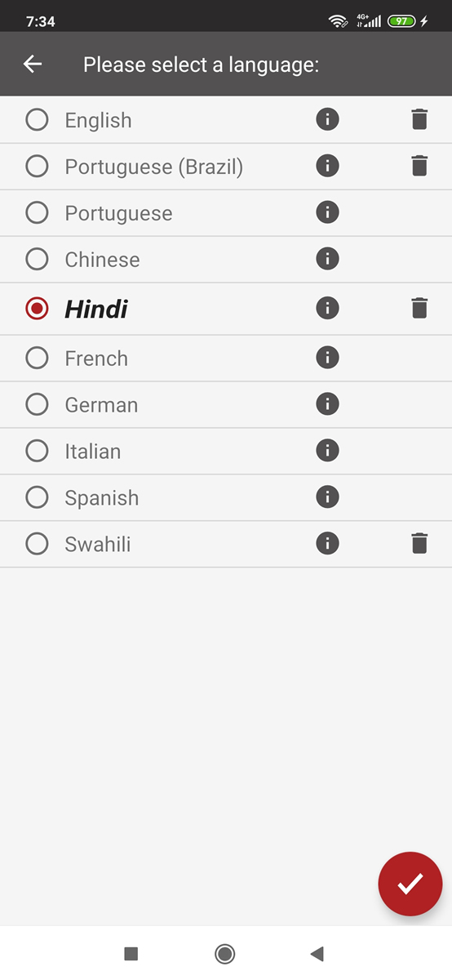
Task: Open German language info
Action: coord(327,403)
